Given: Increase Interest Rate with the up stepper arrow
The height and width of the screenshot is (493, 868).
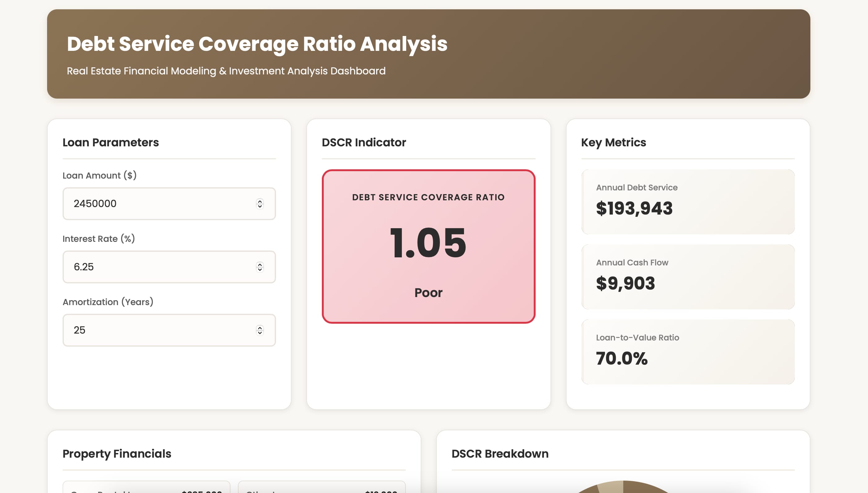Looking at the screenshot, I should click(x=260, y=264).
